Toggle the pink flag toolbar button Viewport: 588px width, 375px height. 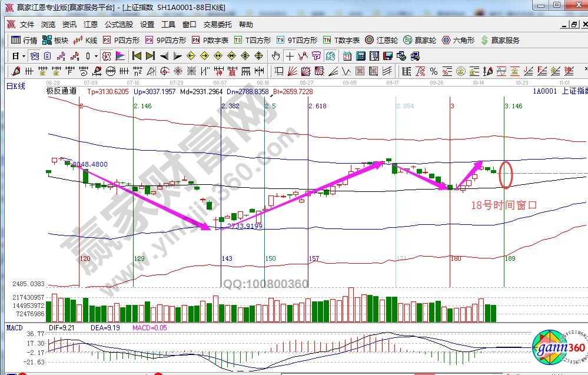pos(119,56)
